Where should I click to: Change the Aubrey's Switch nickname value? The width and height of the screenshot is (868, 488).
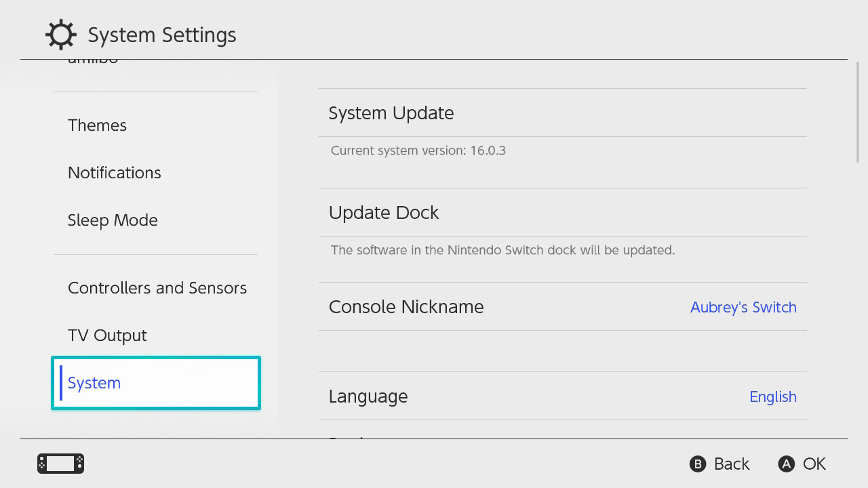point(743,307)
